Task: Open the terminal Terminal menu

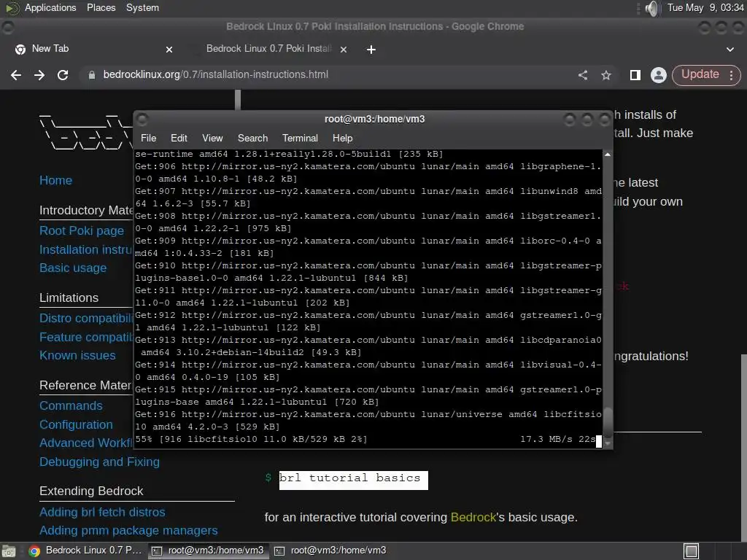Action: coord(300,138)
